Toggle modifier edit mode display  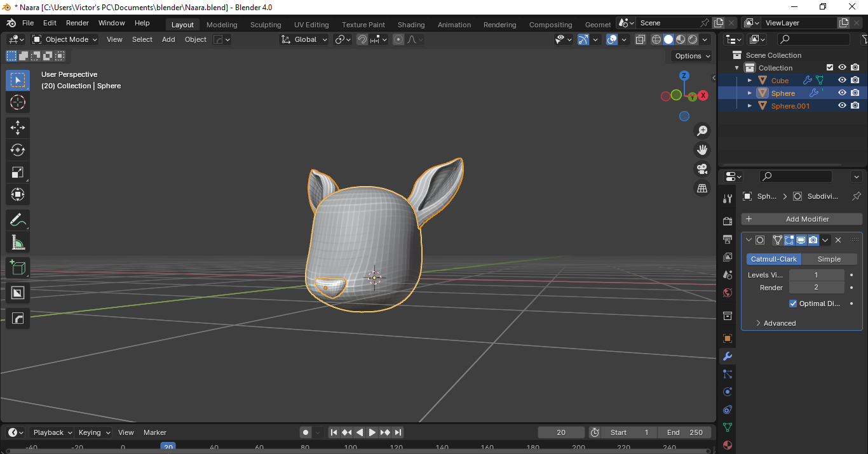pyautogui.click(x=789, y=240)
